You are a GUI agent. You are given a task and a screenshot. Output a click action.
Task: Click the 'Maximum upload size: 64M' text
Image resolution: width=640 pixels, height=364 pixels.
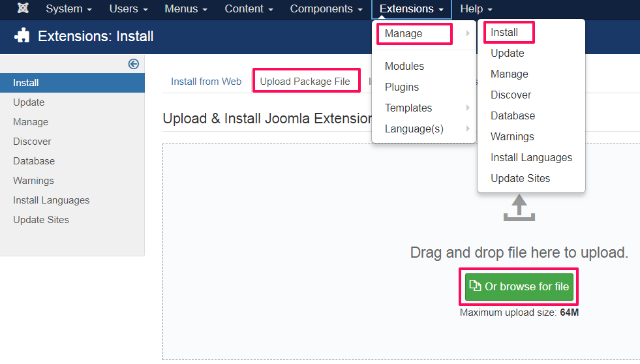click(519, 312)
